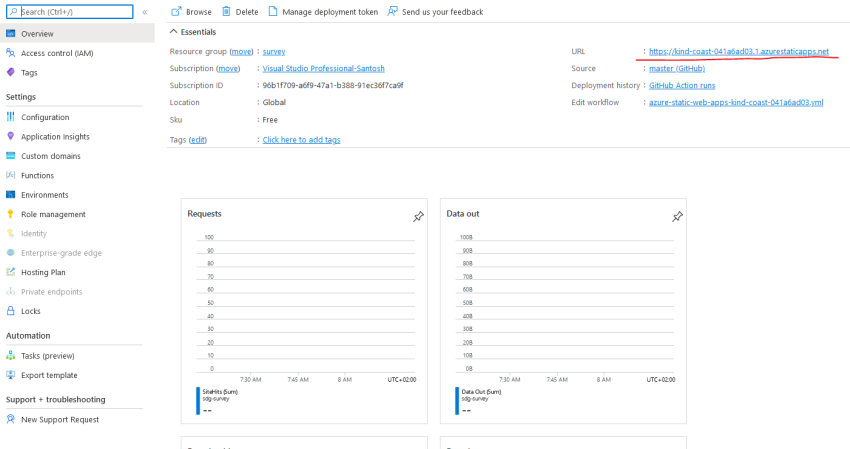The image size is (850, 449).
Task: Click the Overview icon in sidebar
Action: point(10,34)
